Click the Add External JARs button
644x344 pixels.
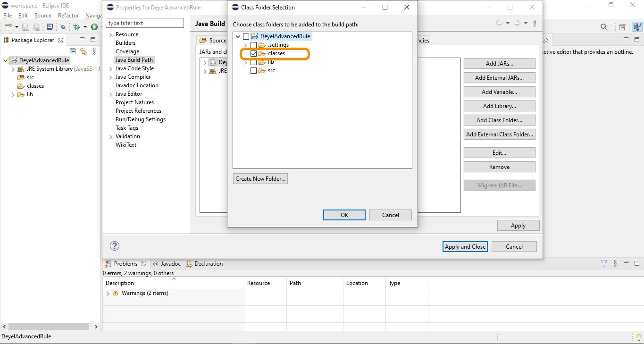pyautogui.click(x=500, y=77)
